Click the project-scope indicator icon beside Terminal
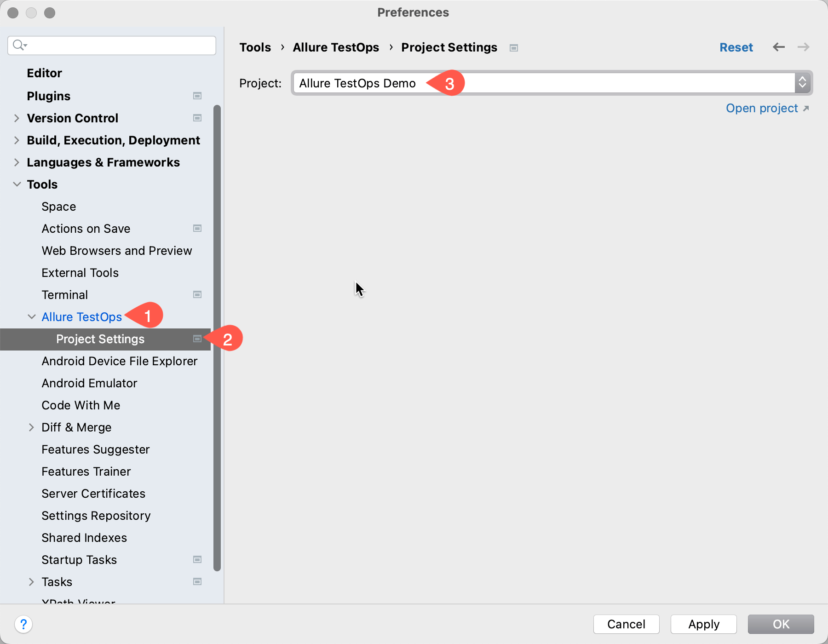Viewport: 828px width, 644px height. [x=197, y=294]
